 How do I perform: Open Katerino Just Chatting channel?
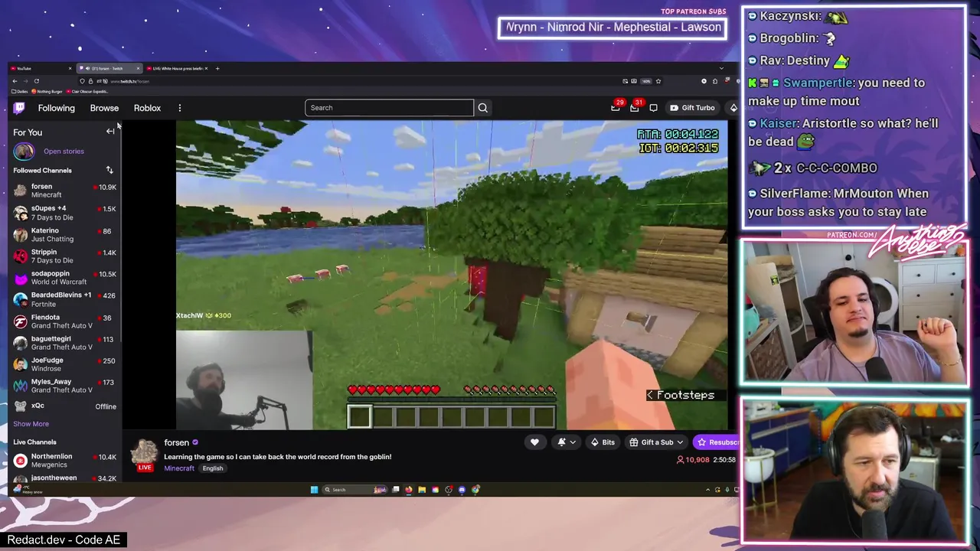[x=64, y=234]
